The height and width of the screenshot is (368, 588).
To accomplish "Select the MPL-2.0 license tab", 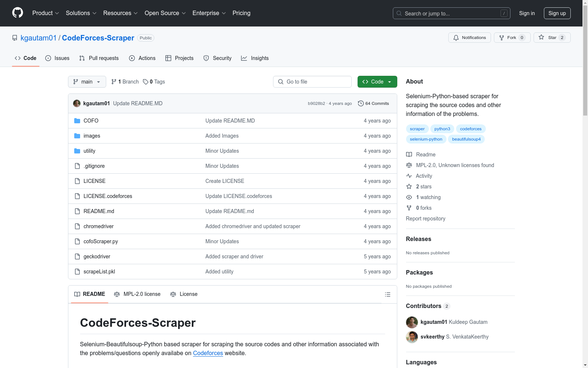I will click(x=137, y=294).
